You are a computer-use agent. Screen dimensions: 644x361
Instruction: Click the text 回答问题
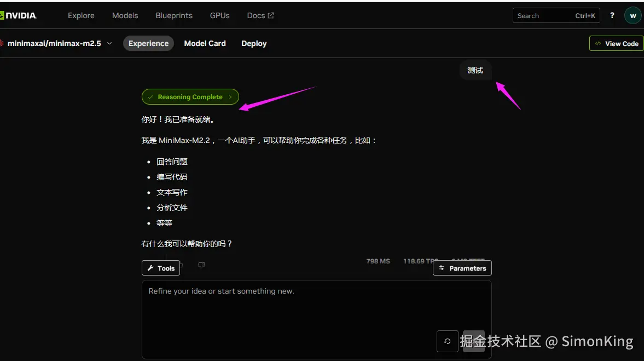point(172,162)
